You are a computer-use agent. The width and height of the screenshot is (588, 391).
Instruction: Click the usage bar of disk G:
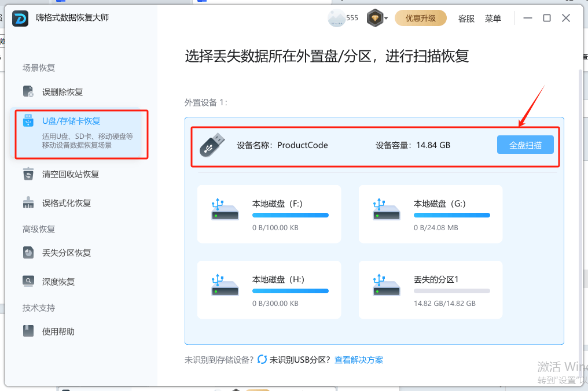(x=452, y=215)
